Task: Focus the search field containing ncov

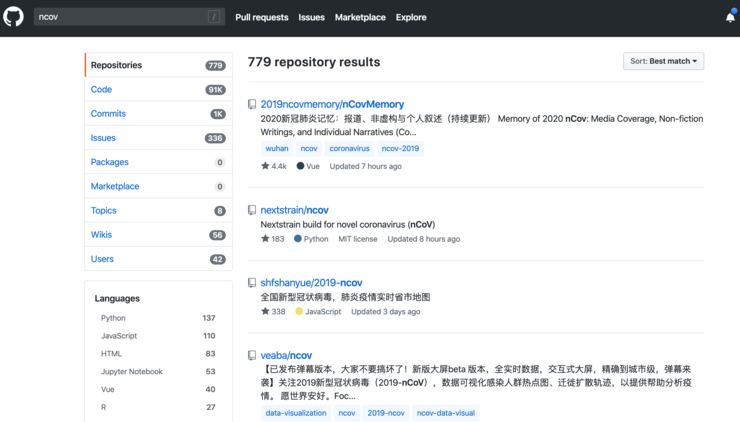Action: point(129,17)
